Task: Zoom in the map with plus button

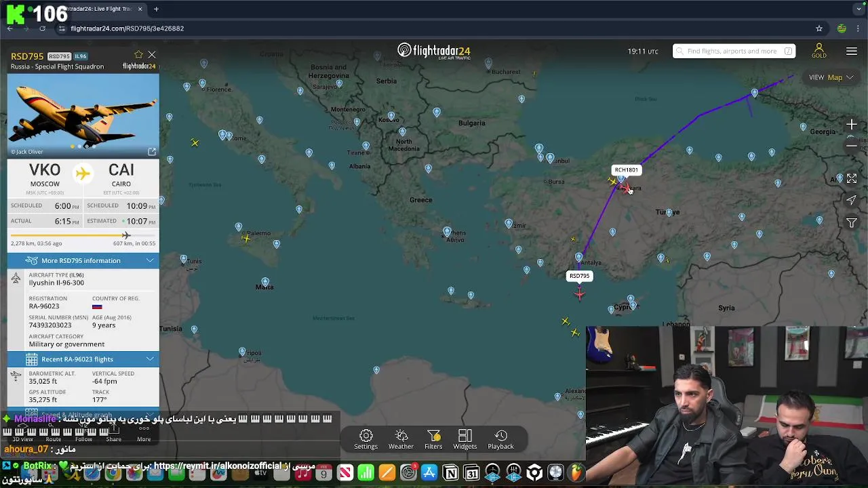Action: pos(852,125)
